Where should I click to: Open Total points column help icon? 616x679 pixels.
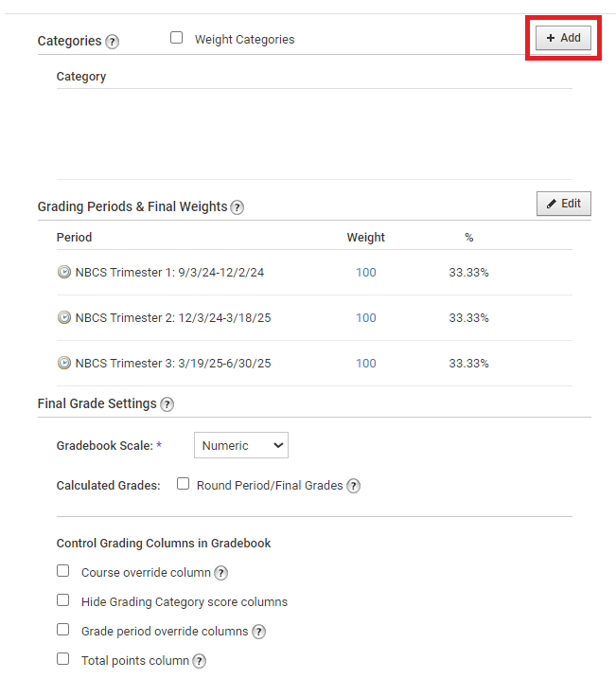coord(199,661)
